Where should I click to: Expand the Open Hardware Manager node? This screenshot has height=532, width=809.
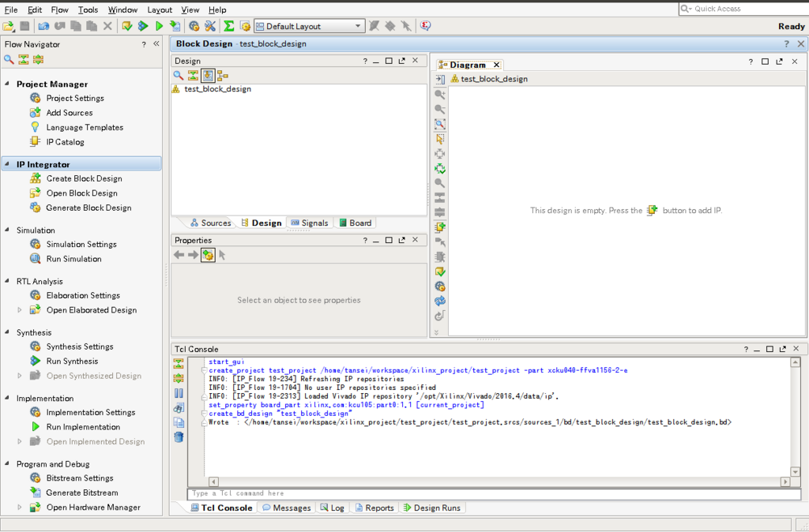pyautogui.click(x=20, y=508)
